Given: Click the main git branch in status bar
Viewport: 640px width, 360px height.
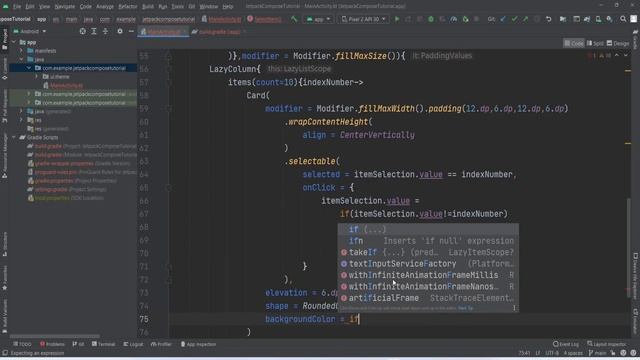Looking at the screenshot, I should tap(597, 353).
